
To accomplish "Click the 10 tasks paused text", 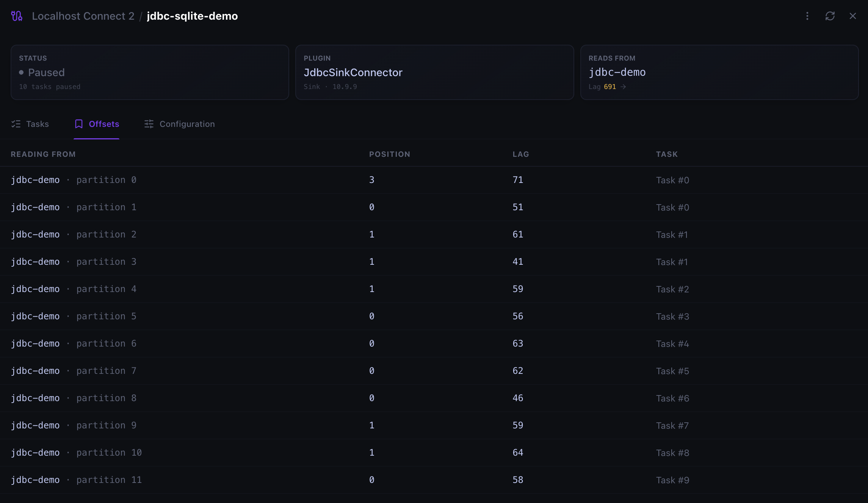I will pos(50,87).
